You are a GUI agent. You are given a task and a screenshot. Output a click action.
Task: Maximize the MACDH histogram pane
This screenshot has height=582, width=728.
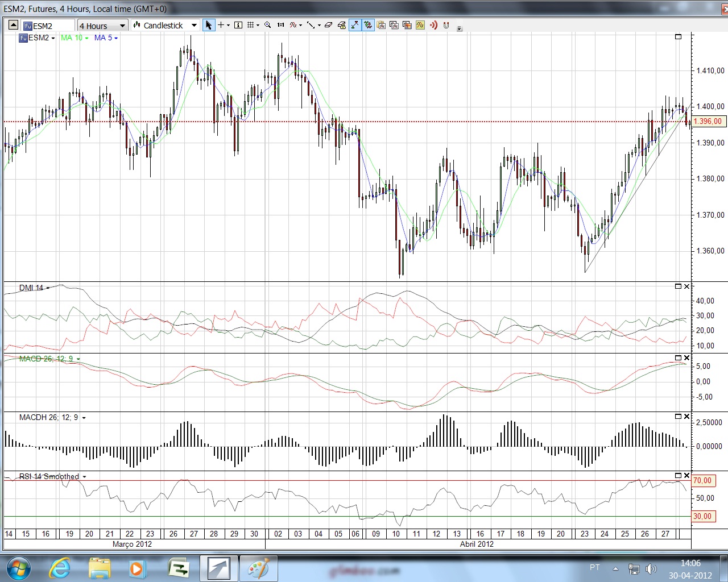(x=678, y=416)
